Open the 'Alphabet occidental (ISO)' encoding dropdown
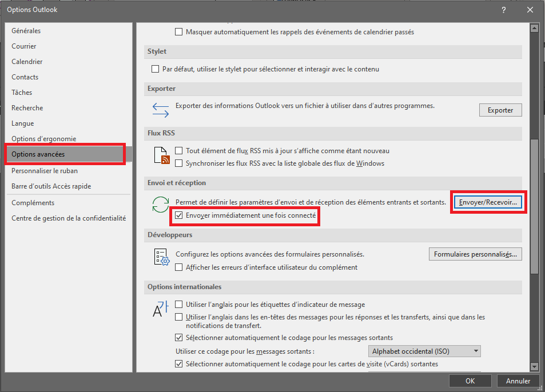The image size is (545, 392). point(424,351)
